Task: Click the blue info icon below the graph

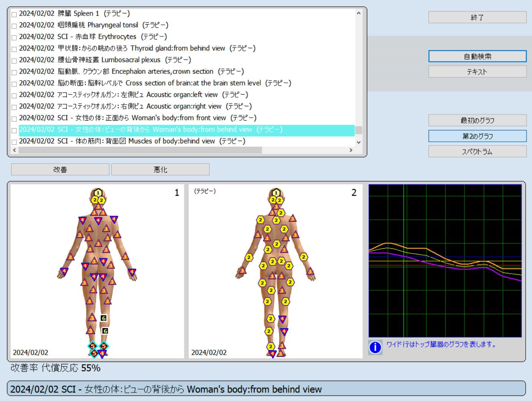Action: (x=375, y=347)
